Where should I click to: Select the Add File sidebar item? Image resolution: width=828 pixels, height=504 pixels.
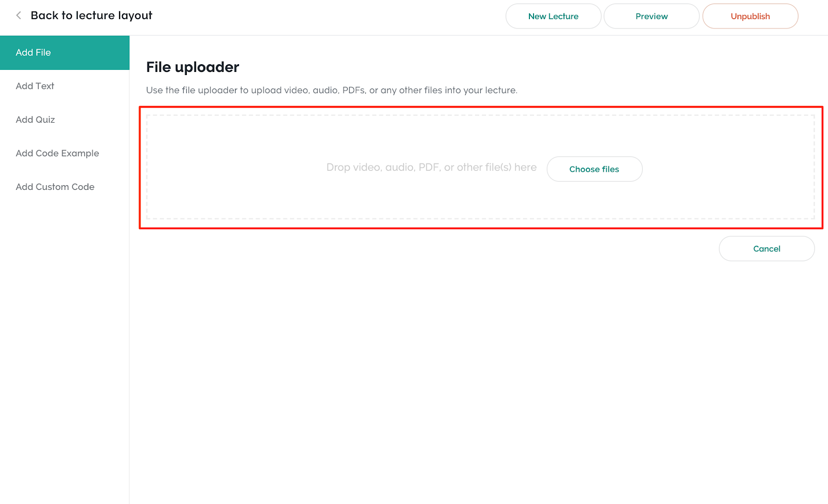point(65,52)
